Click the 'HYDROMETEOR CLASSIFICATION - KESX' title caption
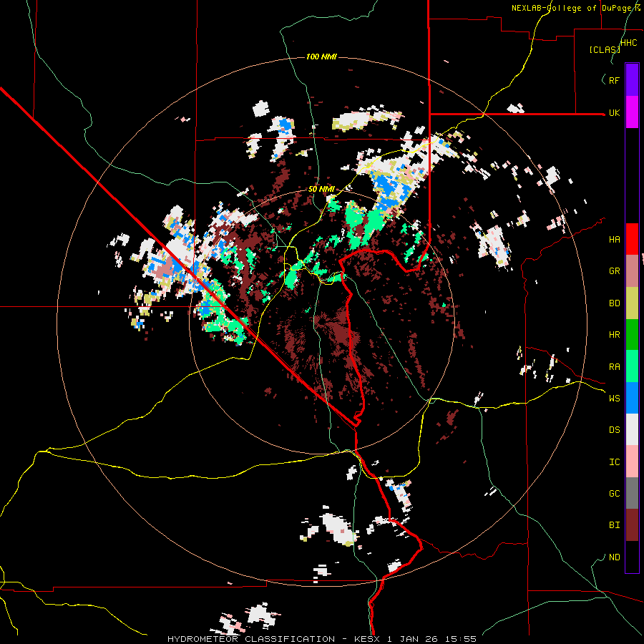Viewport: 644px width, 644px height. coord(273,639)
